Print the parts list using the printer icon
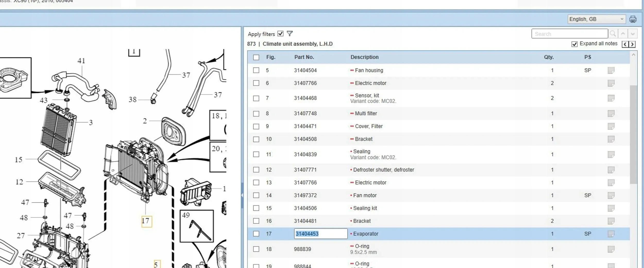 tap(633, 19)
